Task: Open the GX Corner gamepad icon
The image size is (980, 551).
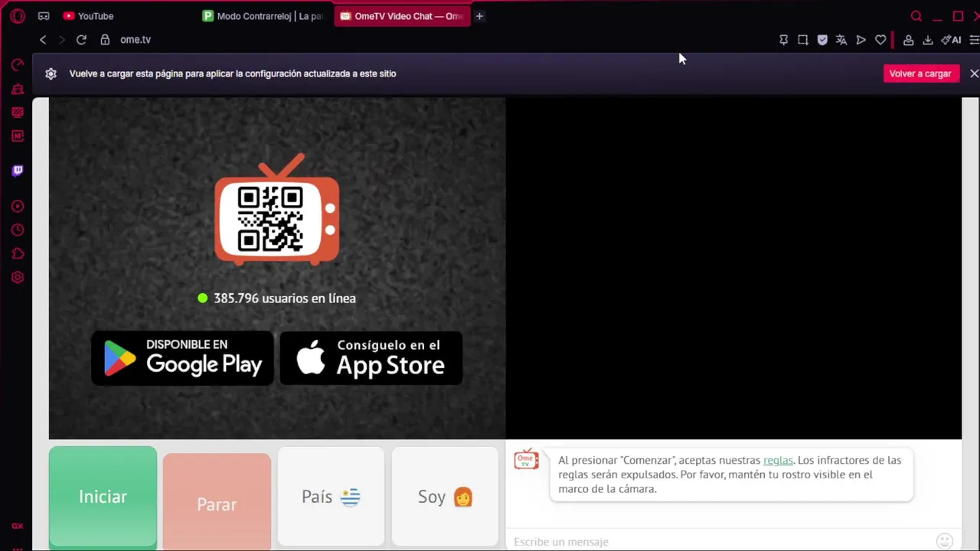Action: (x=44, y=16)
